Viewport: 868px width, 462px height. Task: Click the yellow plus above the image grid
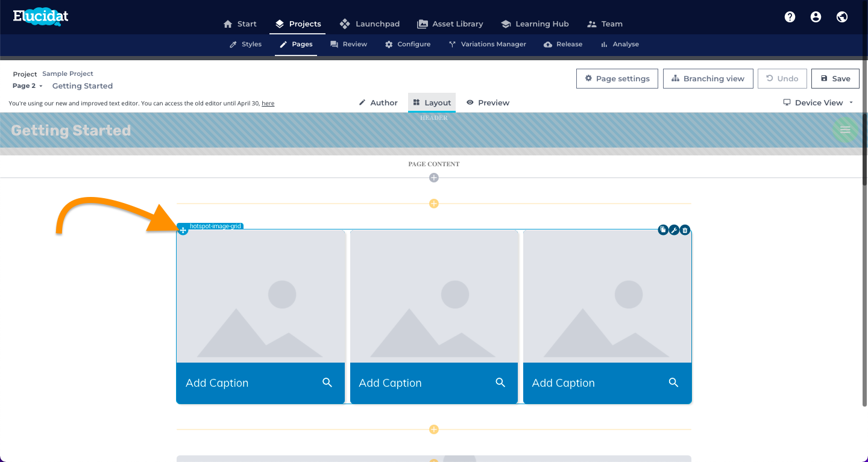433,204
